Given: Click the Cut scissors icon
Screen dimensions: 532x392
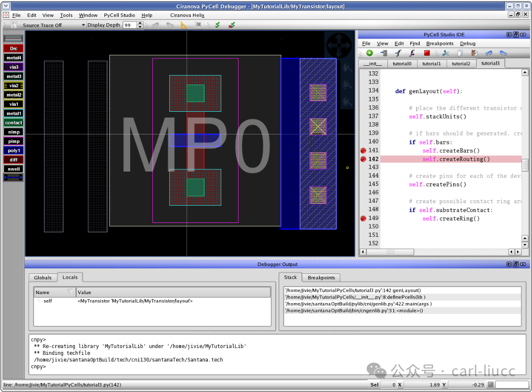Looking at the screenshot, I should (x=445, y=53).
